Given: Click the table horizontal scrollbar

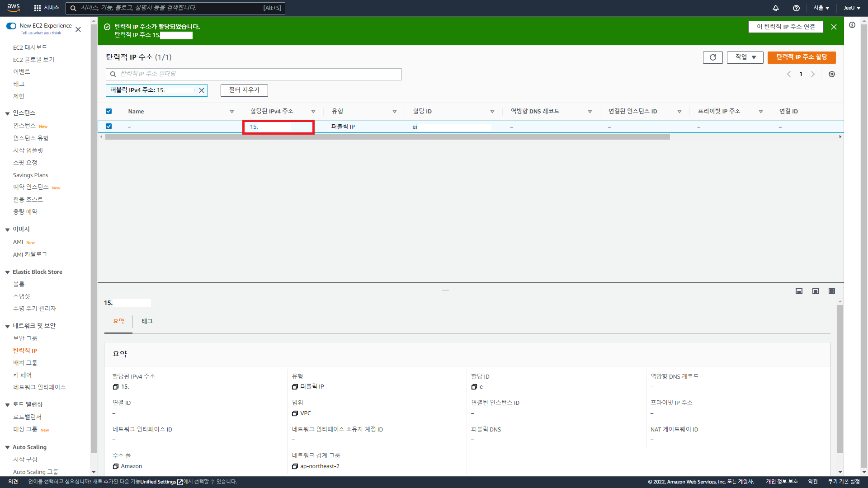Looking at the screenshot, I should [x=387, y=137].
